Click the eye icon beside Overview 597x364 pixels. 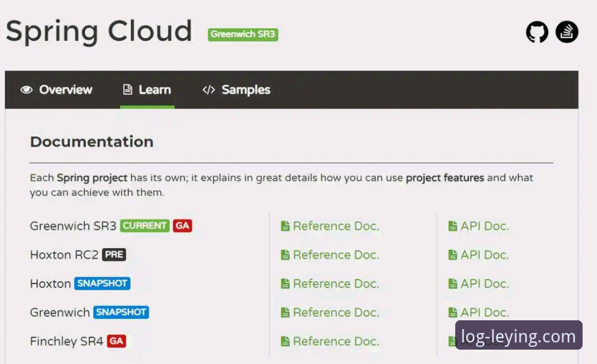point(26,90)
